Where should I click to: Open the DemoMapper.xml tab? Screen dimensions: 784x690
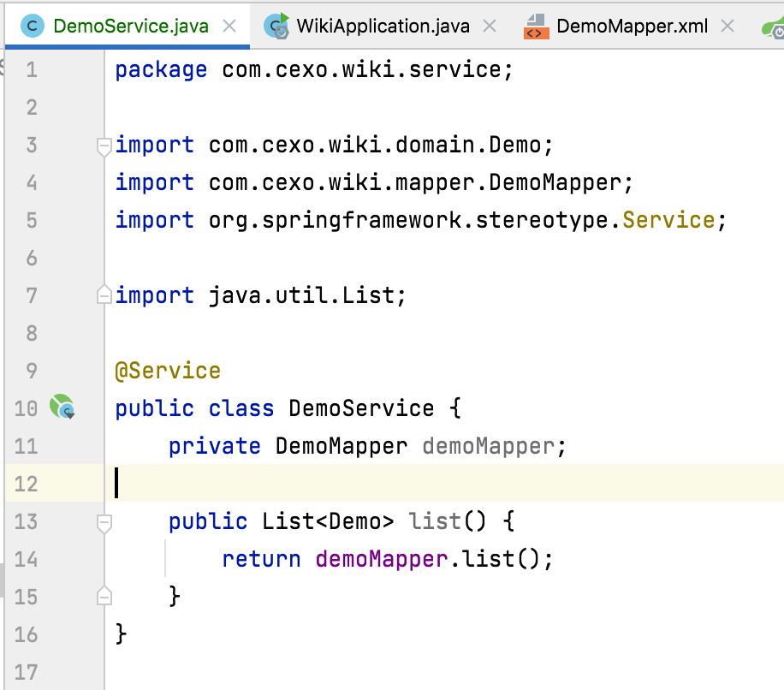click(x=632, y=26)
